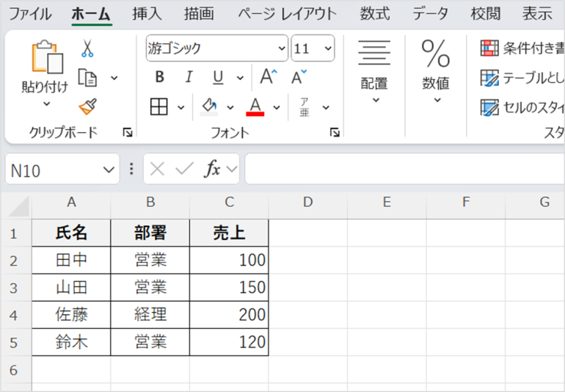The height and width of the screenshot is (392, 565).
Task: Open the 挿入 ribbon tab
Action: (147, 14)
